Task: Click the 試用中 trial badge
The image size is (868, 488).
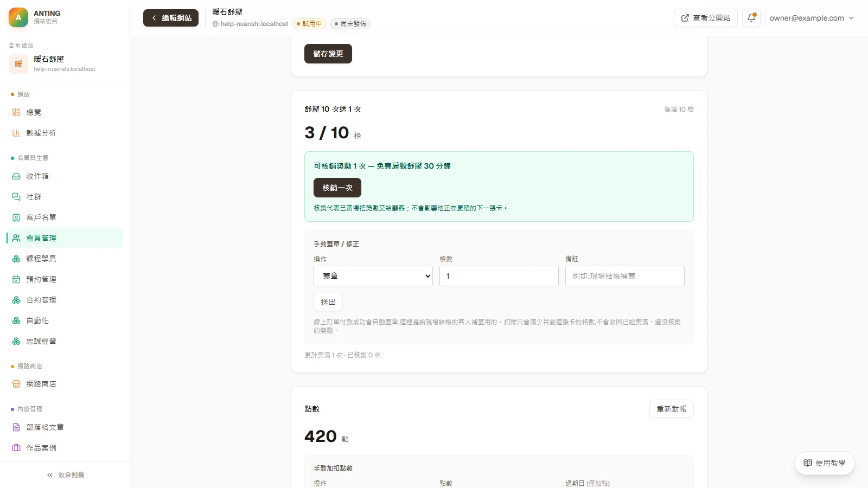Action: 309,24
